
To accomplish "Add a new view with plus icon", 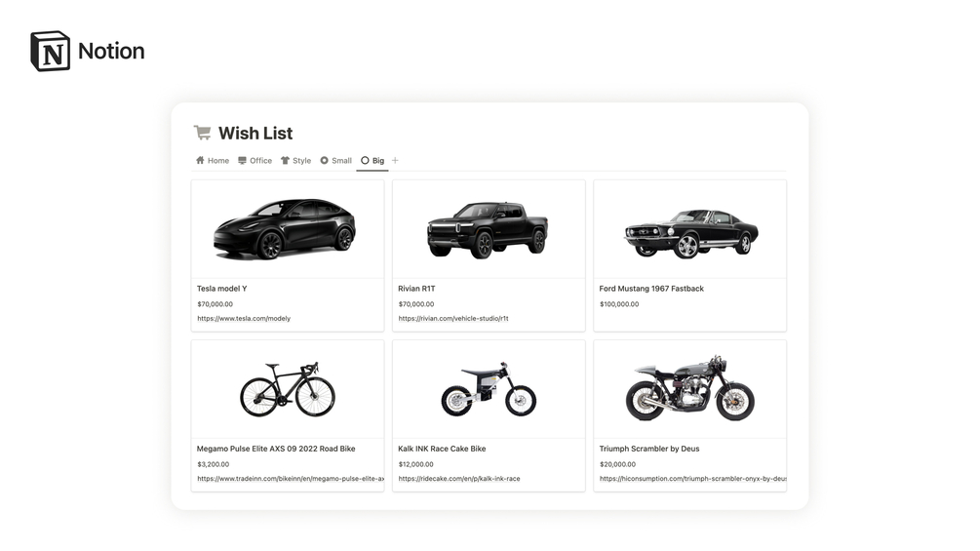I will tap(395, 161).
